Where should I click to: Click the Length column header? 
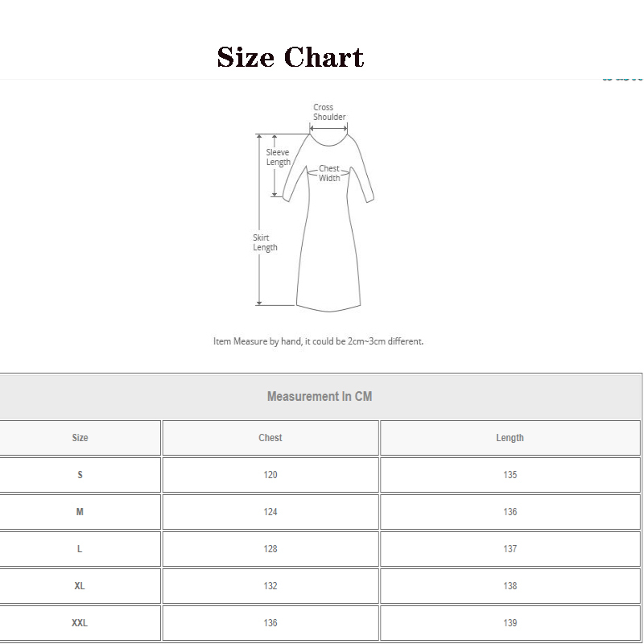(510, 437)
